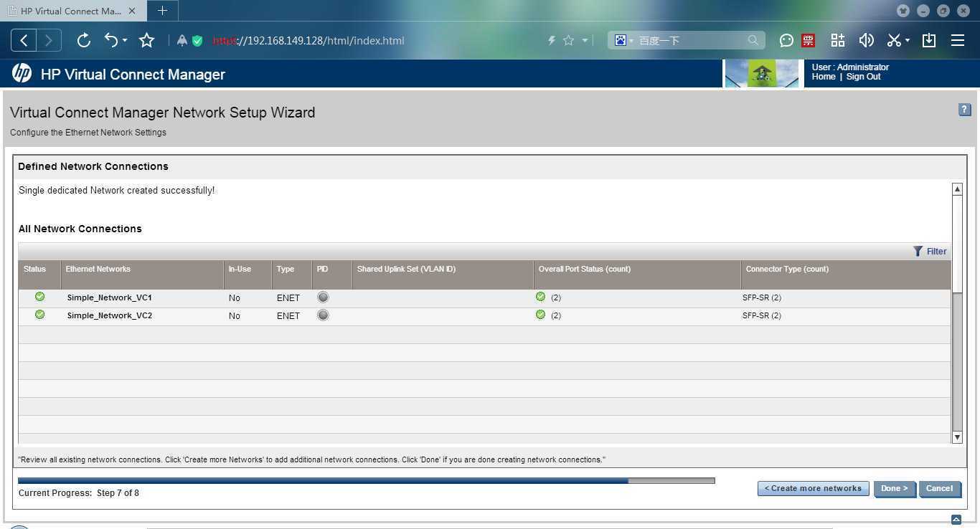Reload the page with refresh icon
Image resolution: width=980 pixels, height=529 pixels.
(83, 40)
